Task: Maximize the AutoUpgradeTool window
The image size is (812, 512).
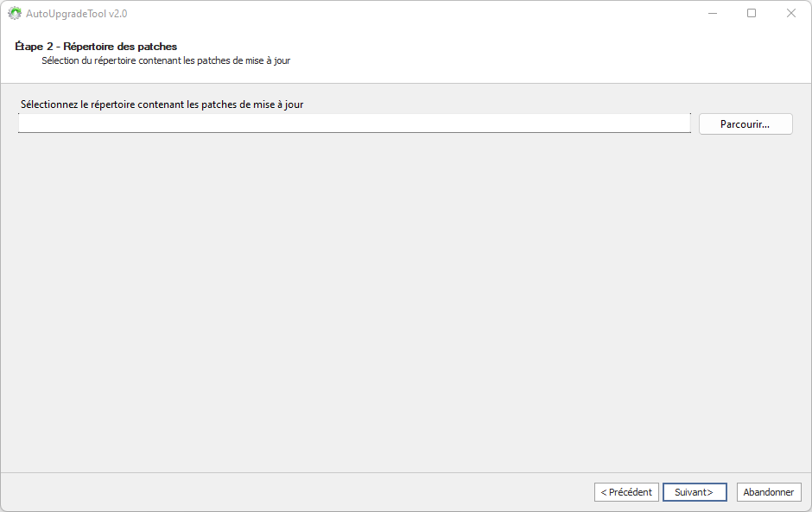Action: (752, 13)
